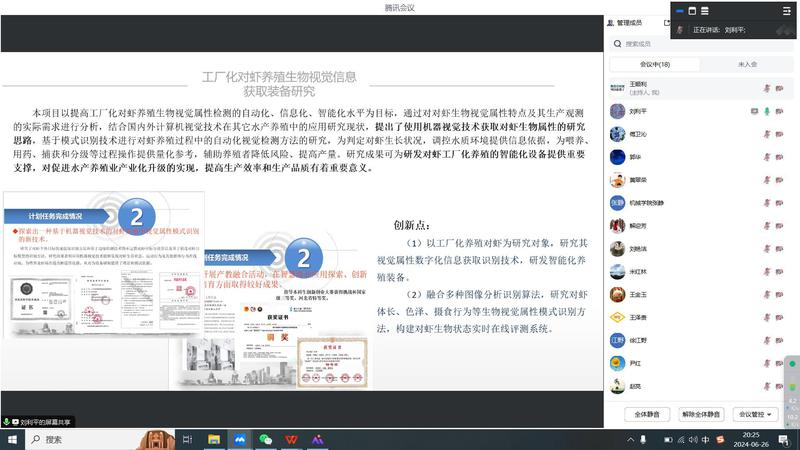800x450 pixels.
Task: Open File Explorer in the taskbar
Action: click(213, 439)
